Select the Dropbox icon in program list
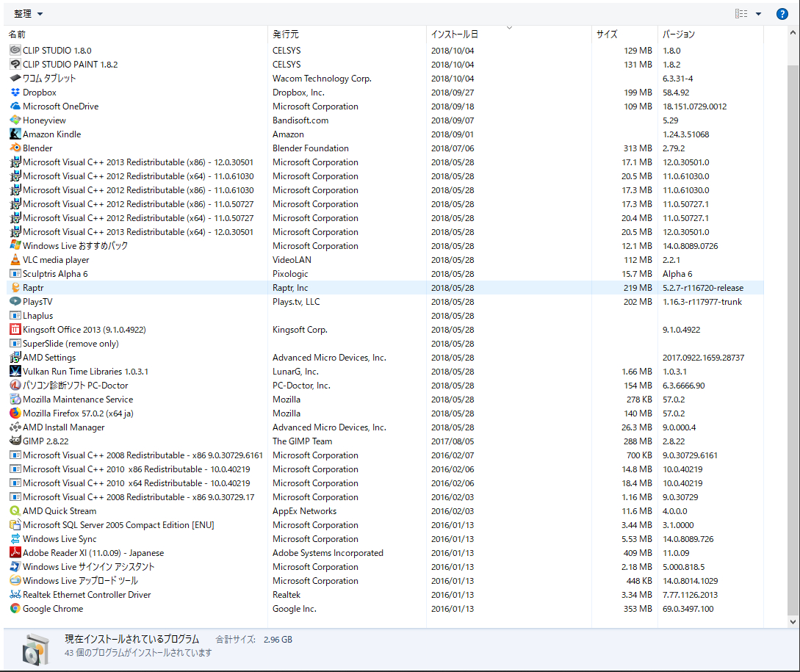Viewport: 800px width, 672px height. (x=15, y=93)
